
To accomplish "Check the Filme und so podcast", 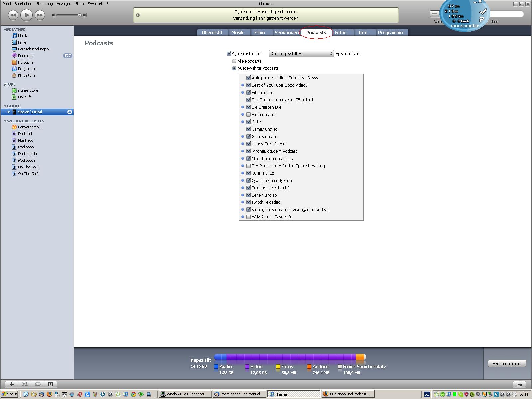I will point(248,114).
